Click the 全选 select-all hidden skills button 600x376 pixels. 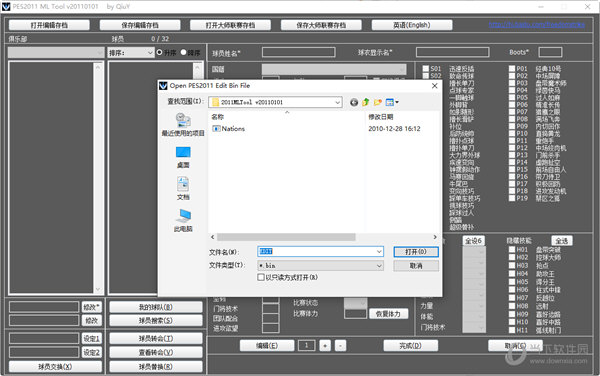coord(562,241)
